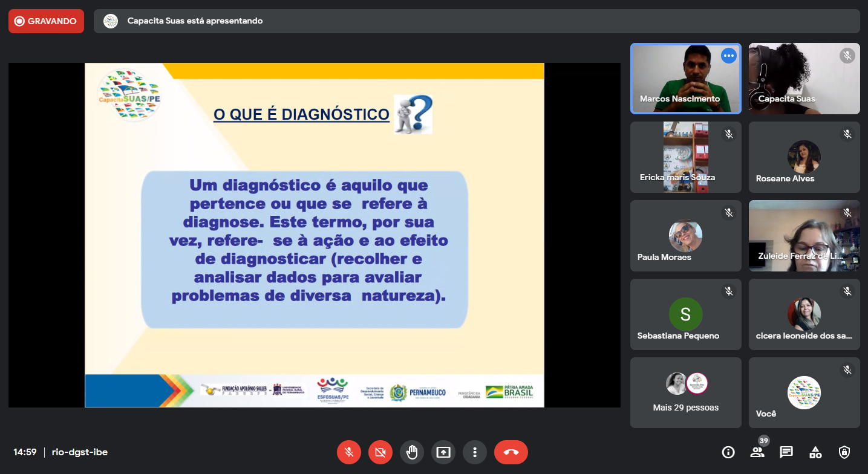Leave the call with red hang-up button

(511, 452)
